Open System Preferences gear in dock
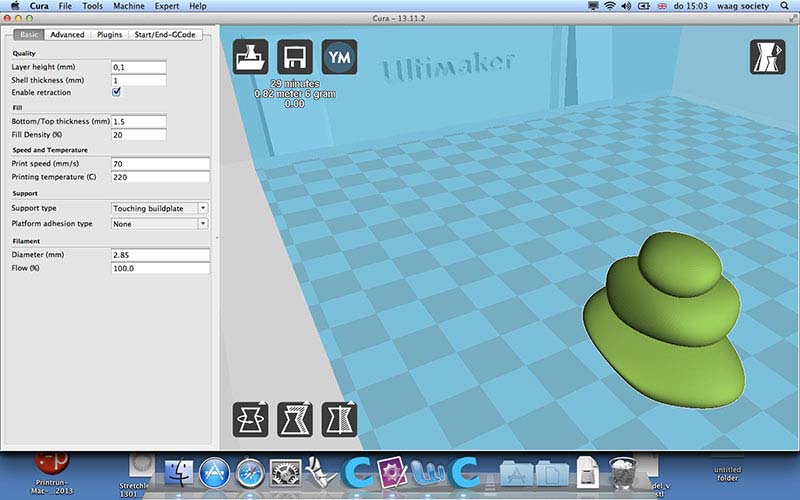This screenshot has width=800, height=500. point(285,473)
